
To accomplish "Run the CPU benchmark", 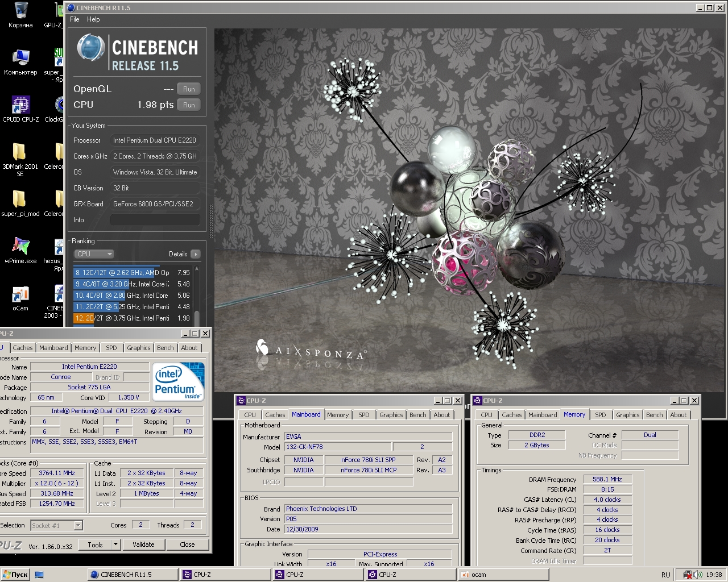I will click(x=189, y=105).
